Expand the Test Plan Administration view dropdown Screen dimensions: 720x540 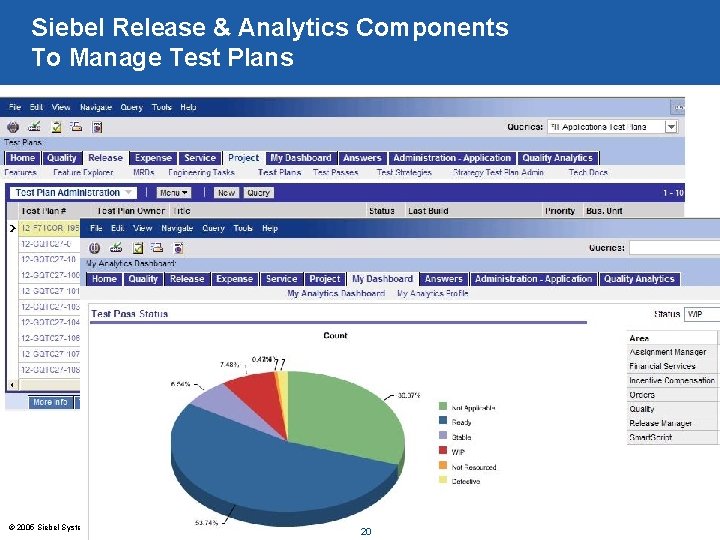click(129, 192)
